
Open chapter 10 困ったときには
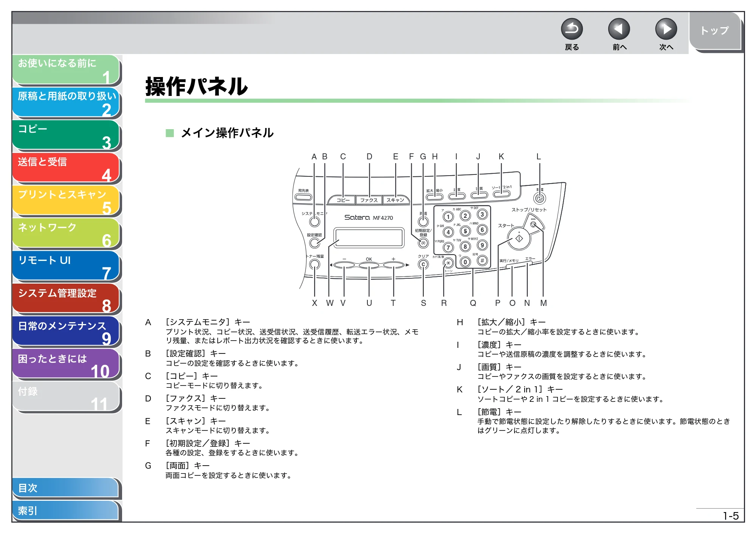click(66, 364)
